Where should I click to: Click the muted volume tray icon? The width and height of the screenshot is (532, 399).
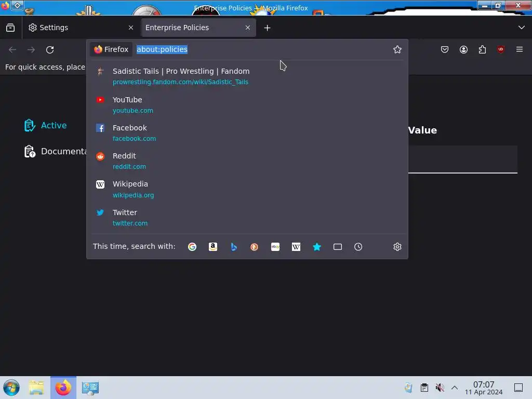pos(440,388)
